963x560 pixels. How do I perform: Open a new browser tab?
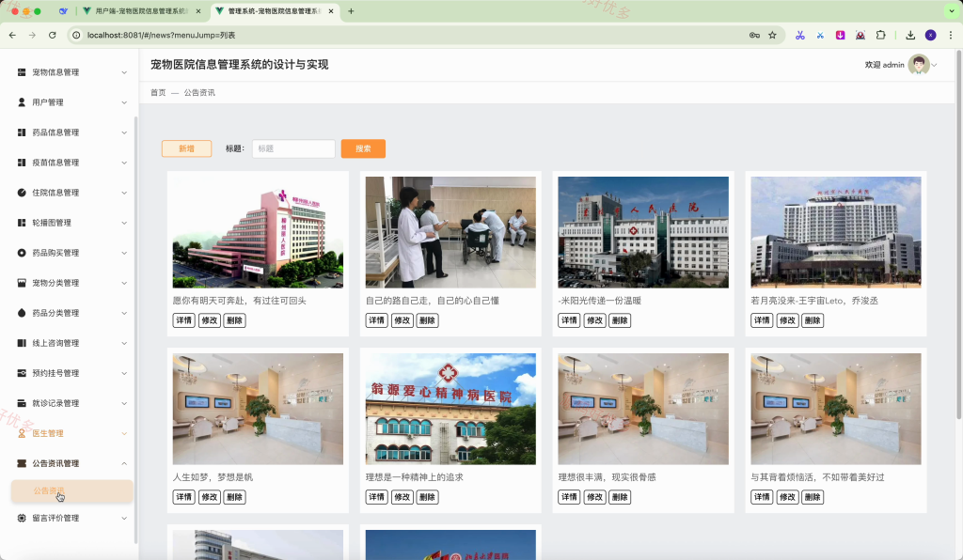tap(351, 11)
